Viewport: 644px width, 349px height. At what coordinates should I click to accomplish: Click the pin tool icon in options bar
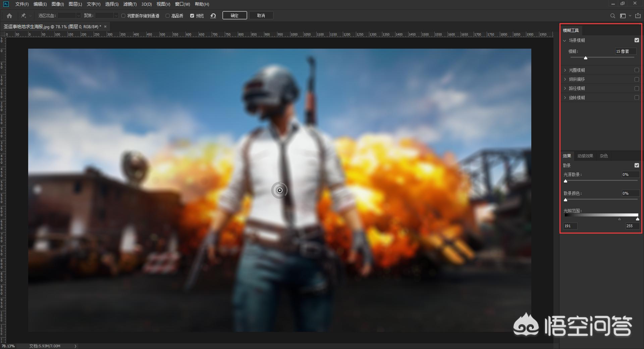pyautogui.click(x=23, y=16)
